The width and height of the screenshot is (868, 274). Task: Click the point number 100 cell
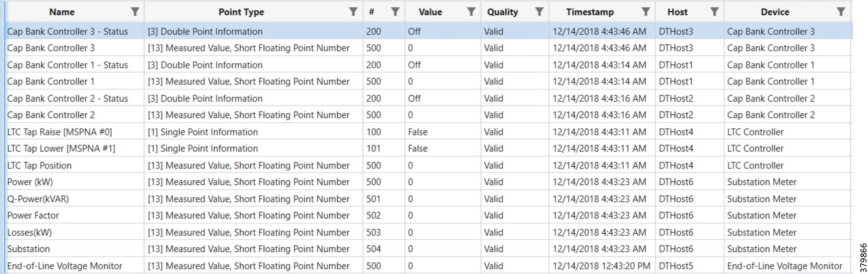pyautogui.click(x=373, y=132)
